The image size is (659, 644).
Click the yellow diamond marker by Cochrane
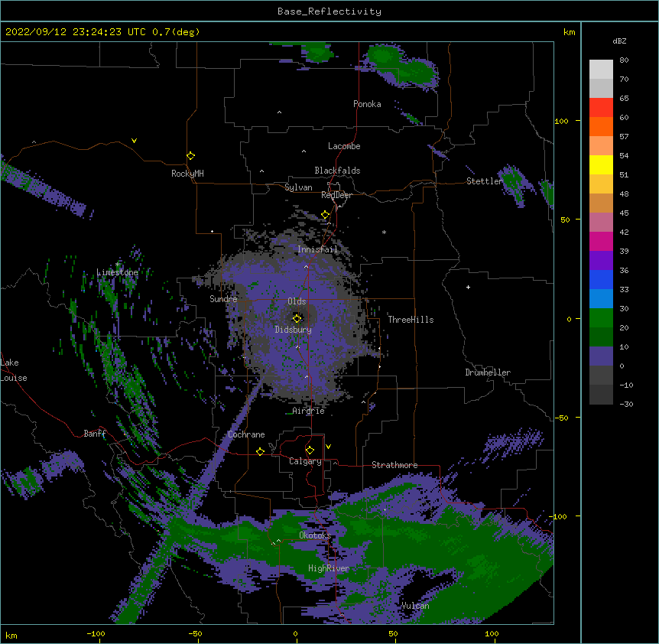pos(260,451)
